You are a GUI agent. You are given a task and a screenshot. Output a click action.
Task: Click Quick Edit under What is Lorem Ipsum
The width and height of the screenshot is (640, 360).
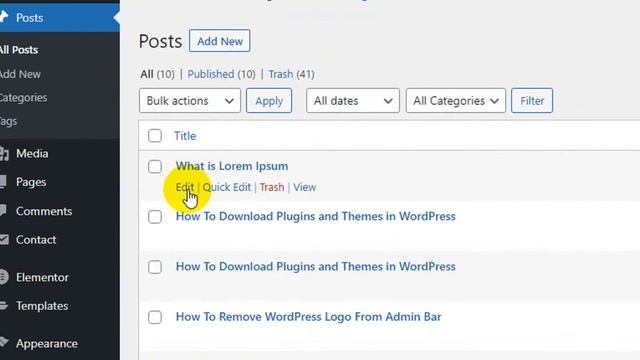[x=227, y=187]
